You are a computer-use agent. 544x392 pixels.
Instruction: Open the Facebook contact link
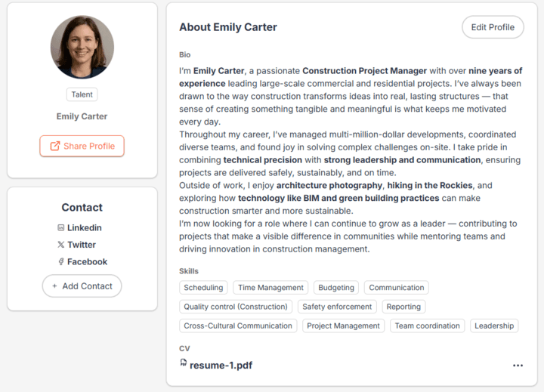(87, 262)
